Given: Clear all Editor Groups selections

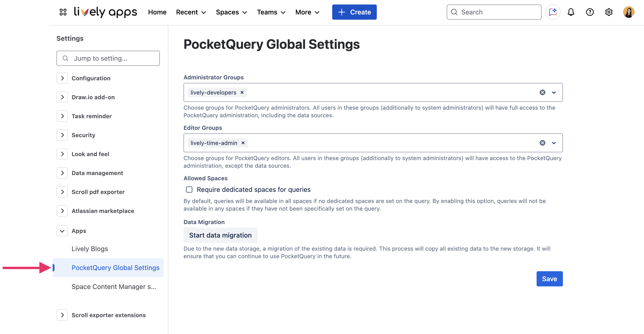Looking at the screenshot, I should click(x=542, y=143).
